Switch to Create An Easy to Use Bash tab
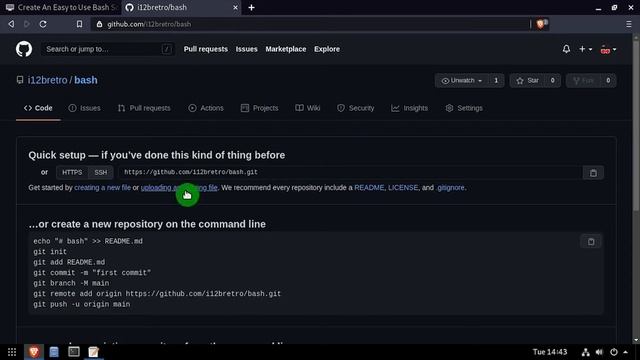The height and width of the screenshot is (360, 640). [x=61, y=7]
